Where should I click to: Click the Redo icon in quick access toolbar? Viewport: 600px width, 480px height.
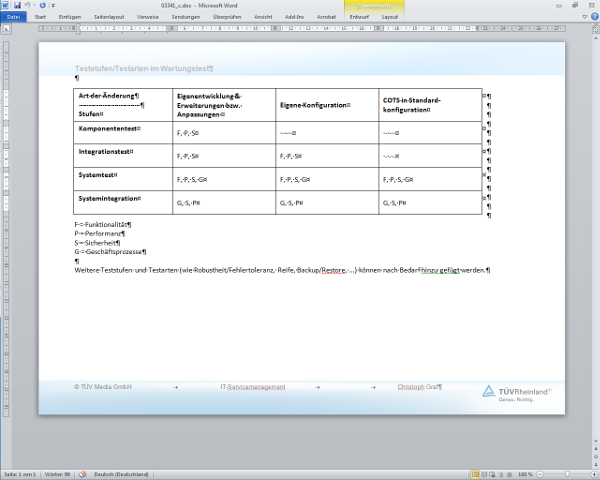coord(42,5)
